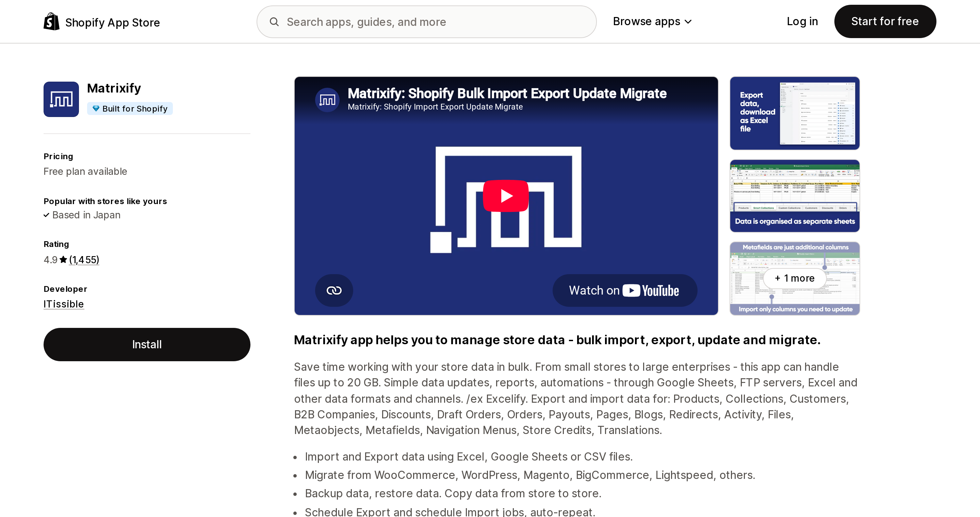Copy the video link using chain icon

pos(334,290)
